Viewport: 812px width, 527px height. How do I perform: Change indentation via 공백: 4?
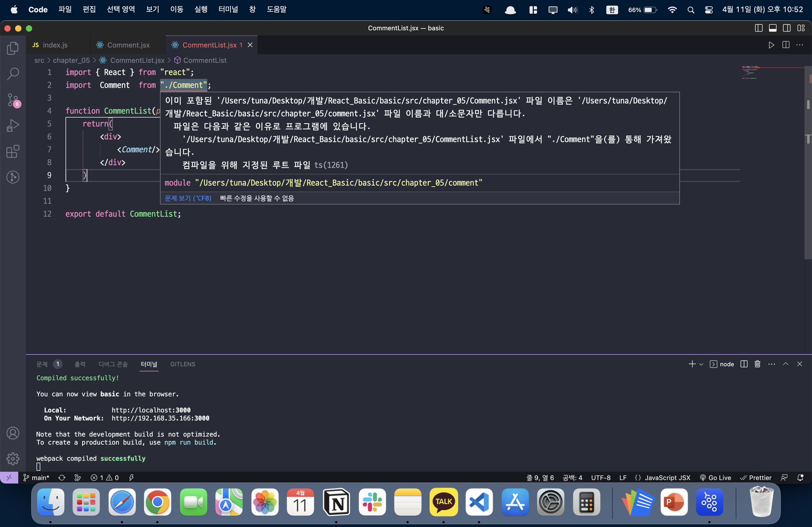click(x=572, y=478)
